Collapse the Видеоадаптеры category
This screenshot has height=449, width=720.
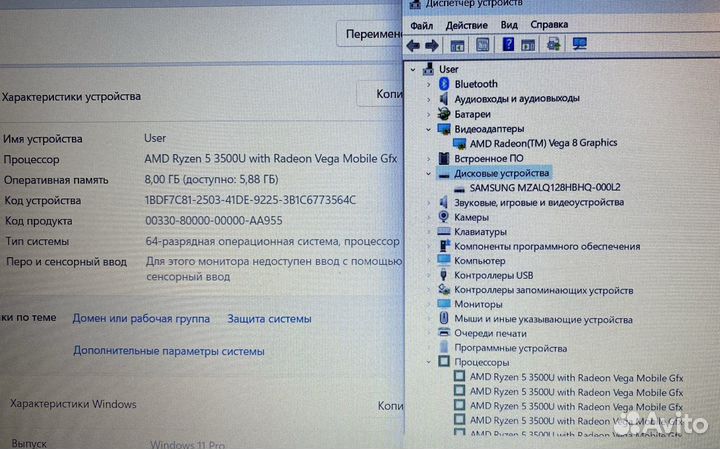click(x=428, y=129)
